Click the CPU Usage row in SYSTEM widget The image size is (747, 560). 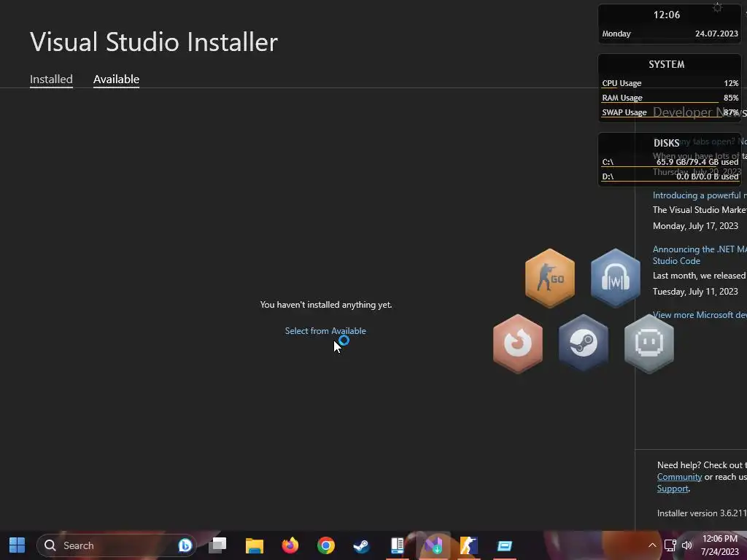click(x=670, y=83)
